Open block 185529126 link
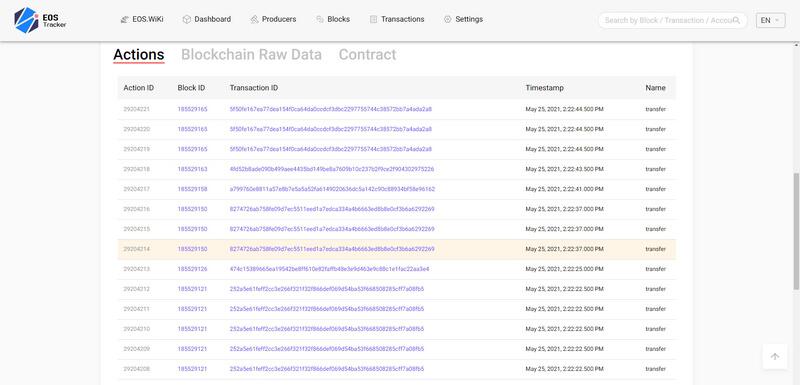800x385 pixels. (192, 269)
